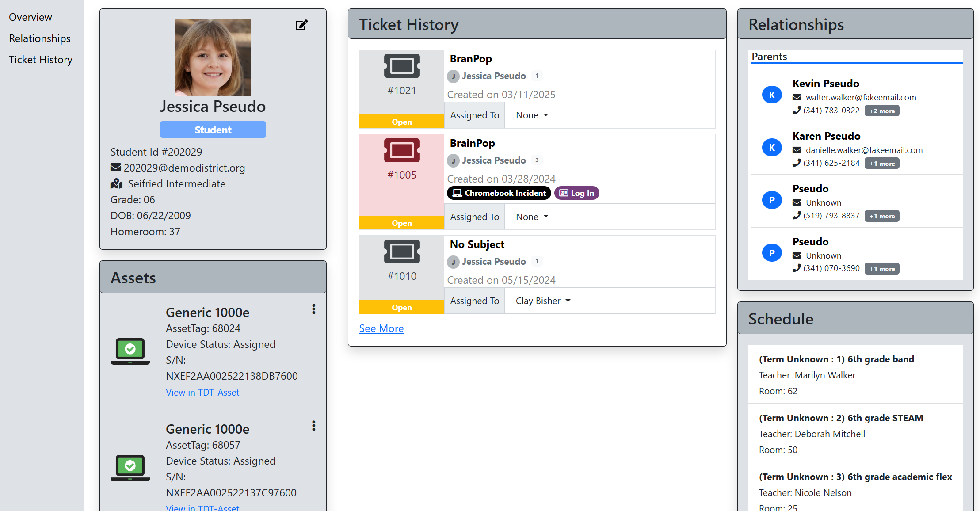
Task: Click 6th grade band schedule entry
Action: [855, 374]
